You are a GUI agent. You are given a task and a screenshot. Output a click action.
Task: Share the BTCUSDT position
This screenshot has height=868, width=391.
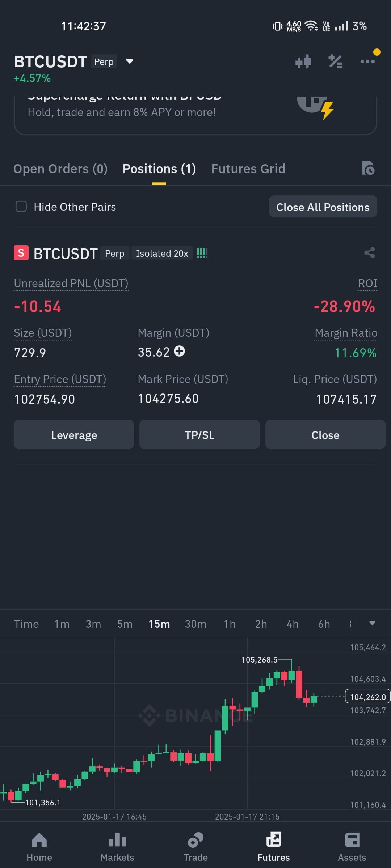[x=369, y=252]
